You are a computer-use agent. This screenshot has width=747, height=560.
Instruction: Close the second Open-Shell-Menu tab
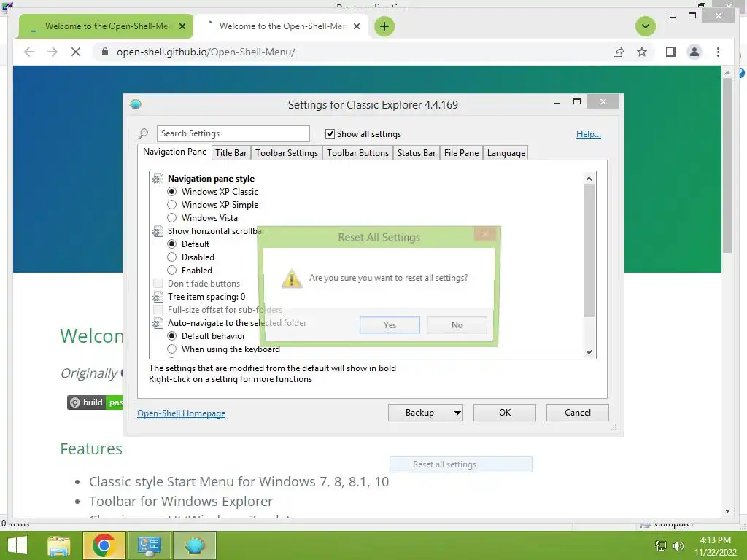click(356, 26)
